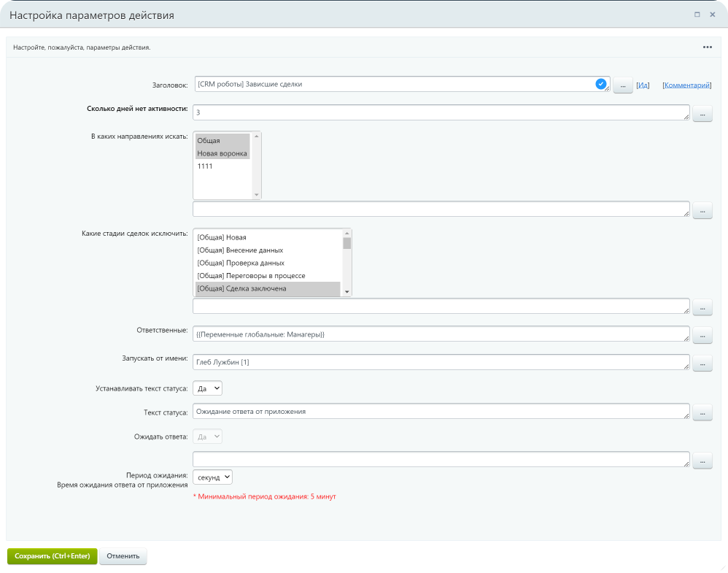Click the blue checkmark icon in title field
Image resolution: width=728 pixels, height=573 pixels.
tap(600, 84)
